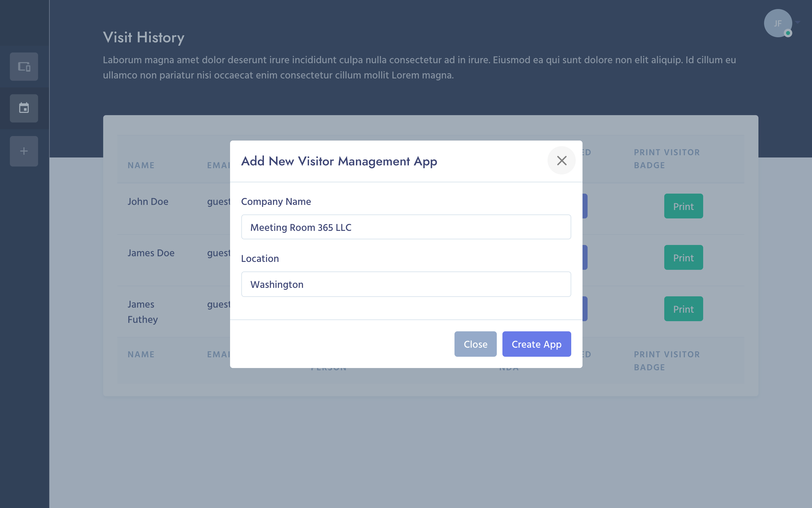Click the Visit History page title

(144, 37)
